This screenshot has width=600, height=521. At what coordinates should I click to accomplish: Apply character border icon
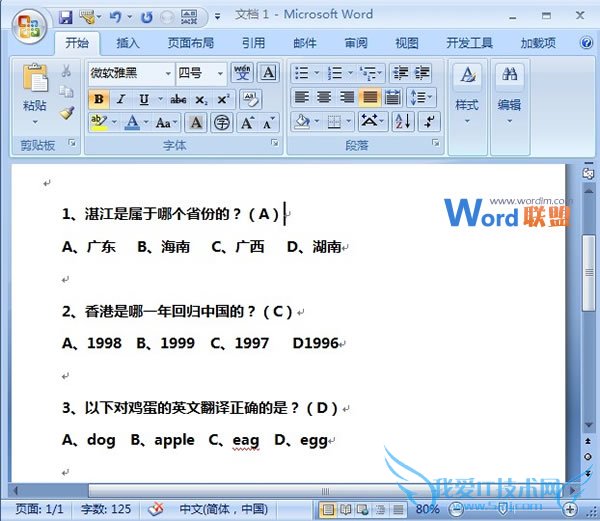(x=268, y=72)
